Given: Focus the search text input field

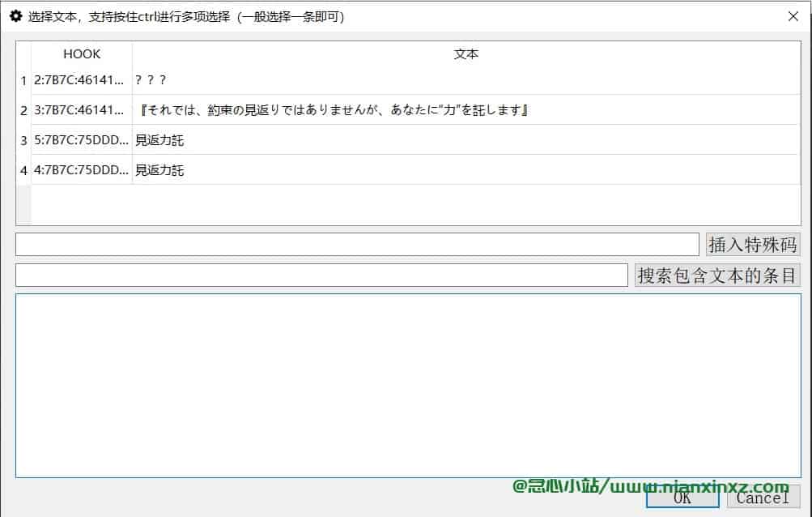Looking at the screenshot, I should pos(321,275).
